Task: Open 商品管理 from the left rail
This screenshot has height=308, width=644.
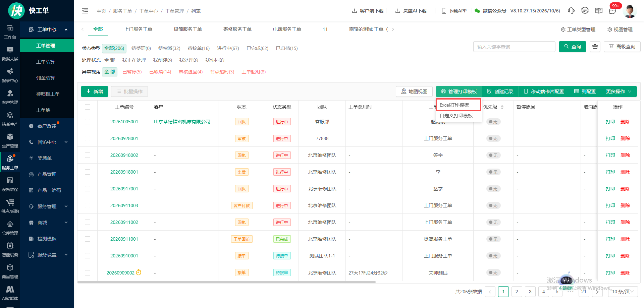Action: point(10,271)
